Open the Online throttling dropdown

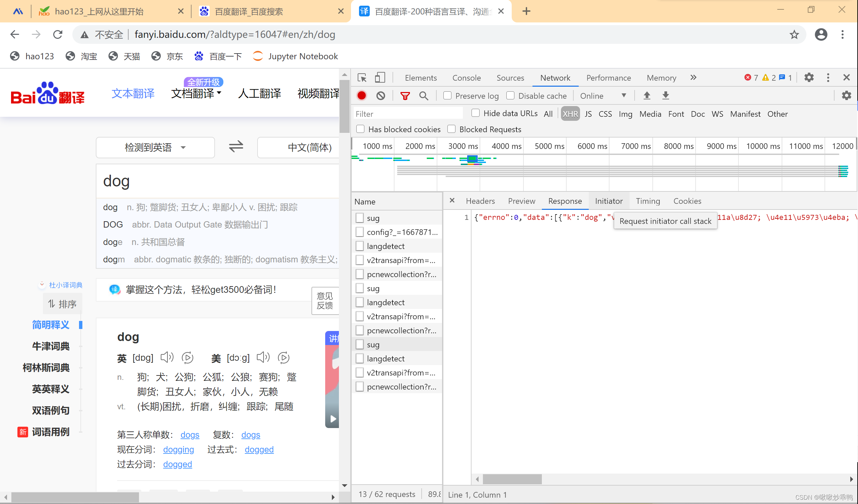pos(603,96)
